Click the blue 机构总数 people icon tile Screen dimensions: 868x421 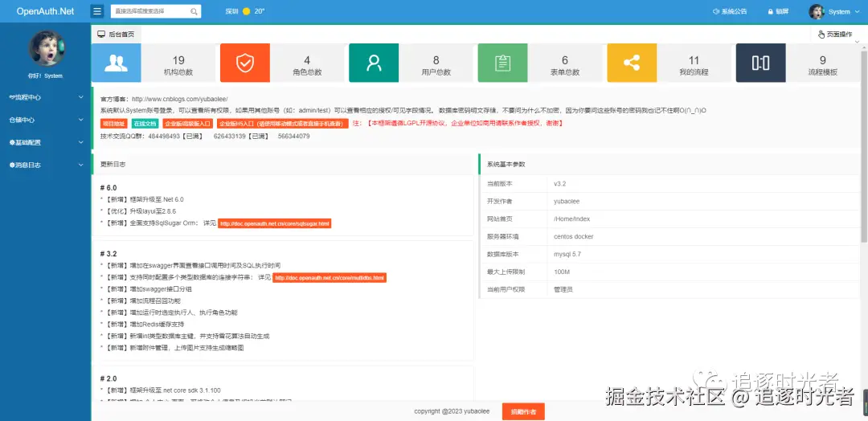(x=117, y=63)
